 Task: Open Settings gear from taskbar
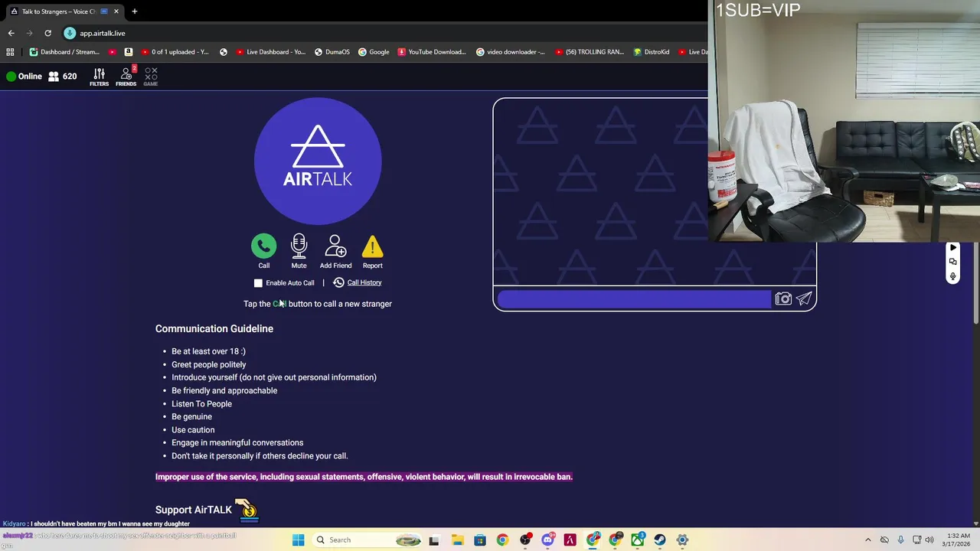[x=682, y=540]
